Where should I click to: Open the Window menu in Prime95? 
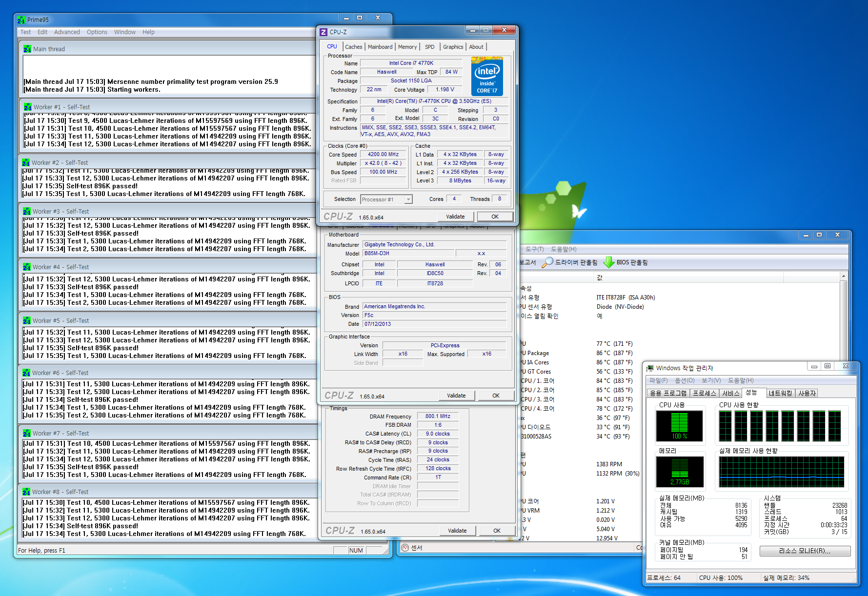pyautogui.click(x=125, y=32)
